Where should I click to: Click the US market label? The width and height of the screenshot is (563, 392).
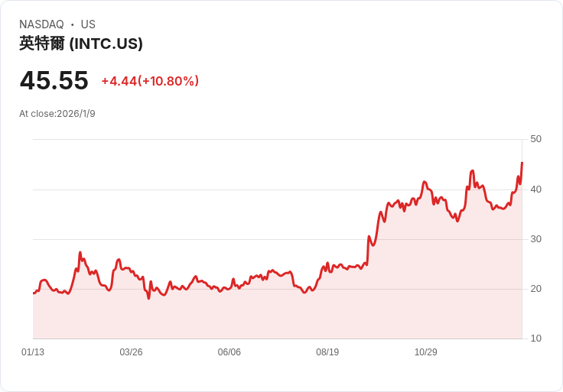coord(88,24)
